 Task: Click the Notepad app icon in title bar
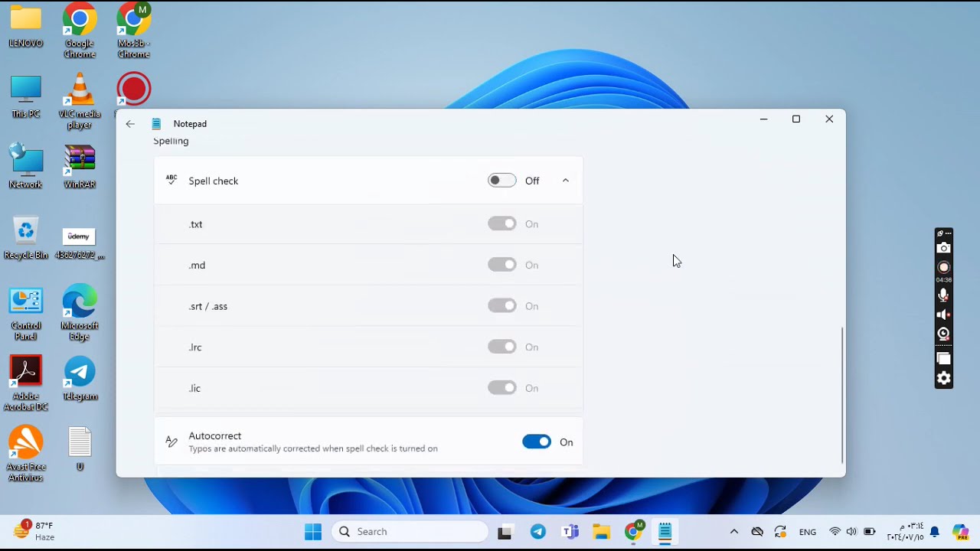156,124
